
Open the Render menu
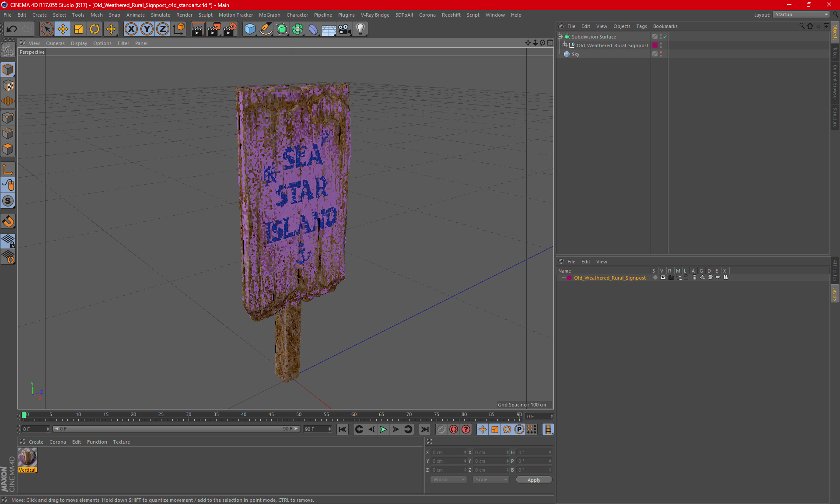(184, 15)
